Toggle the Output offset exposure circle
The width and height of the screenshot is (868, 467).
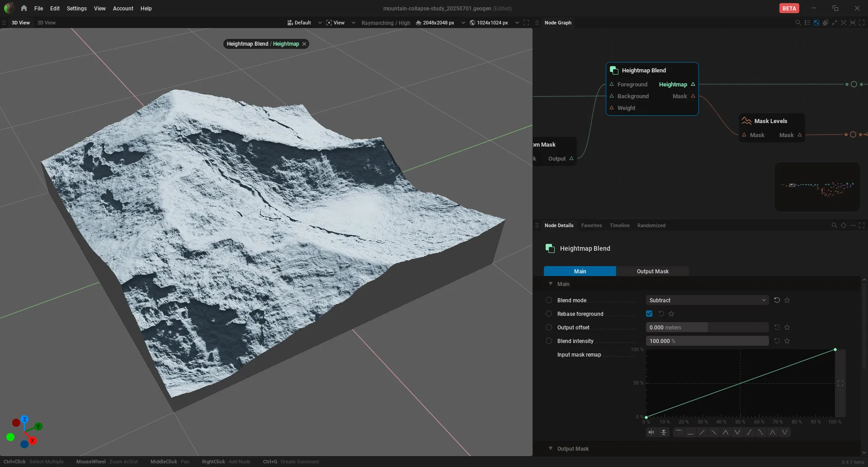coord(549,327)
